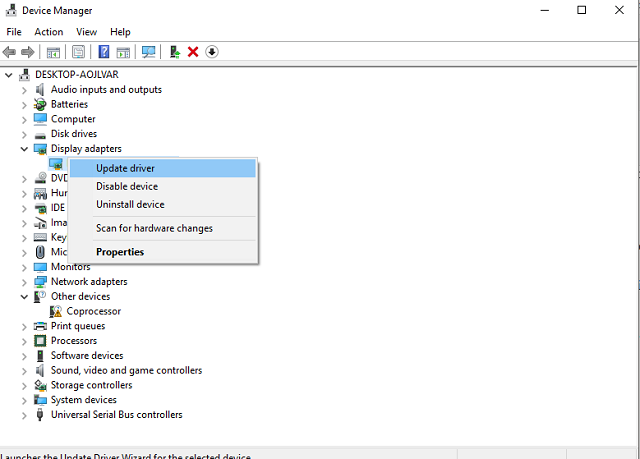Open the View menu

coord(87,32)
